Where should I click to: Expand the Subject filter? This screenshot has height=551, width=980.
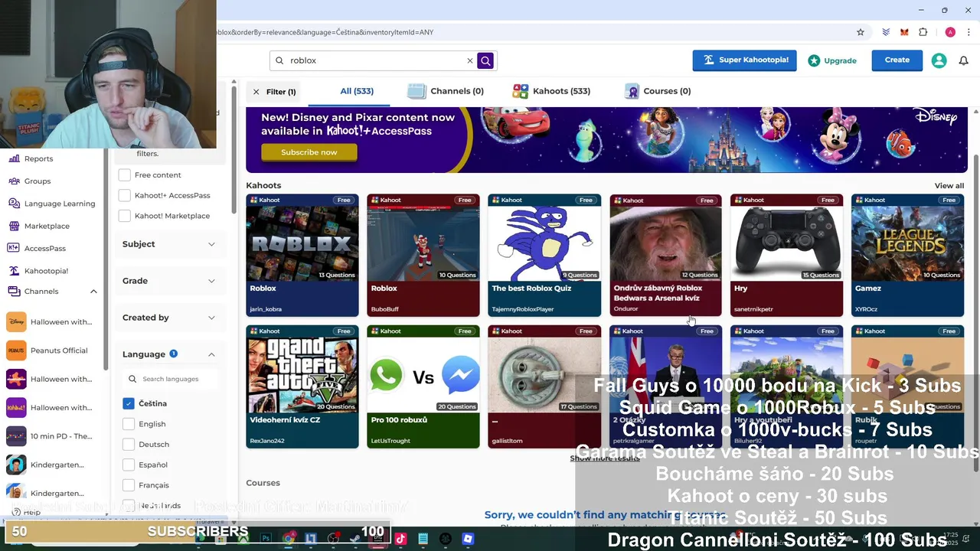[169, 244]
